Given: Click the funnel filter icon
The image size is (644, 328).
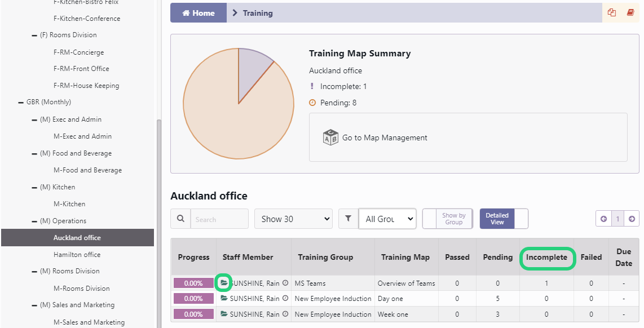Looking at the screenshot, I should 349,219.
